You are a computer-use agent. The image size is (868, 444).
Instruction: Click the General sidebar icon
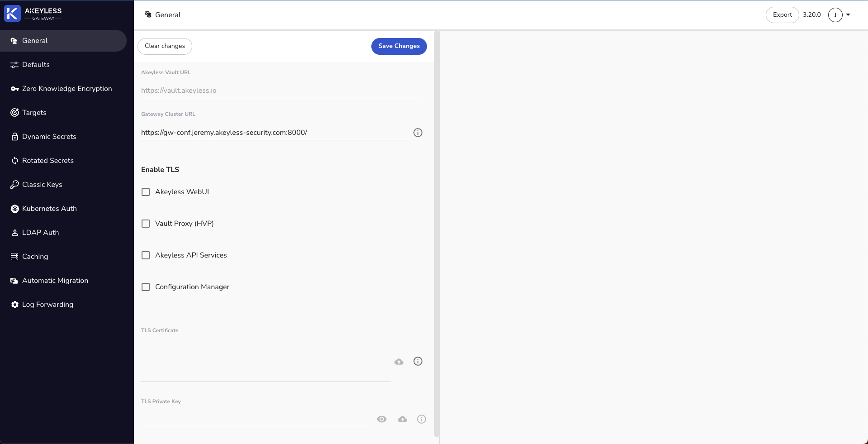[x=14, y=41]
